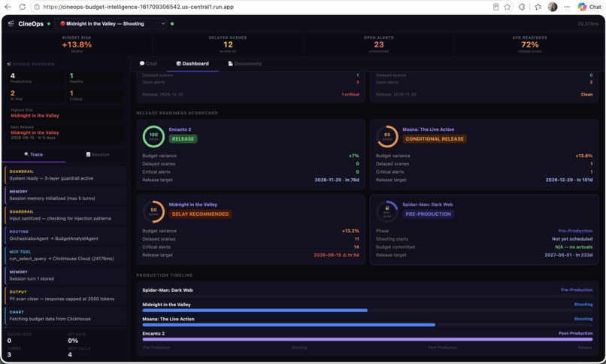The width and height of the screenshot is (606, 364).
Task: Click Post-Production status on Encanto 2 timeline
Action: [575, 333]
